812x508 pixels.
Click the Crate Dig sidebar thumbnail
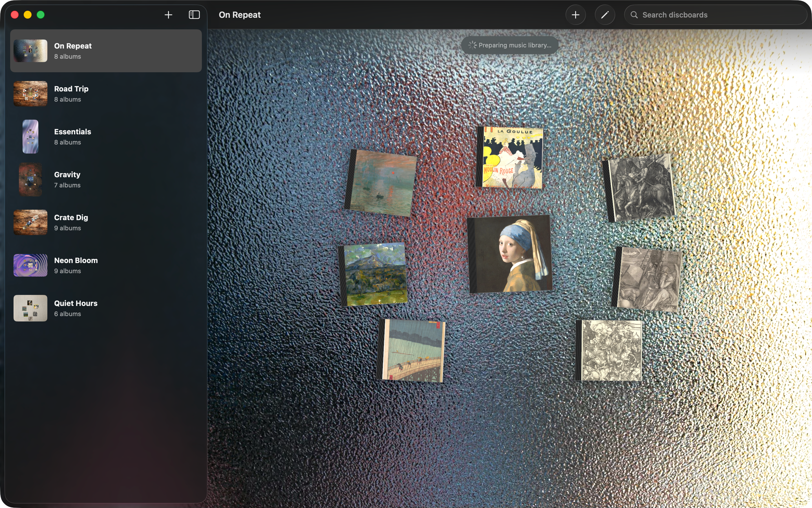(x=30, y=222)
